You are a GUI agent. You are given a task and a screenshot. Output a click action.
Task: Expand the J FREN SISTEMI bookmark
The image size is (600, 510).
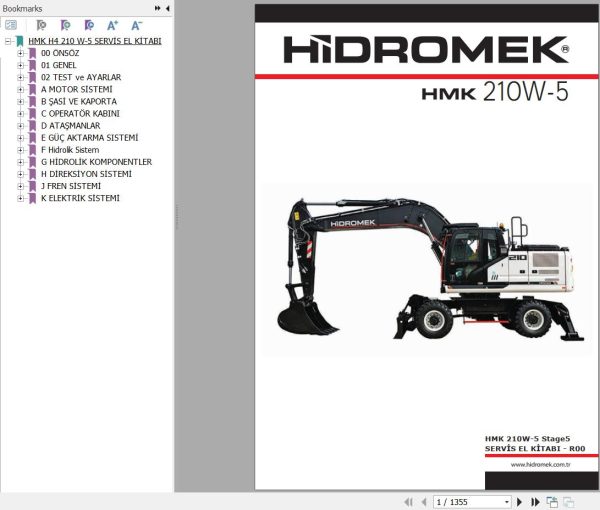tap(21, 186)
